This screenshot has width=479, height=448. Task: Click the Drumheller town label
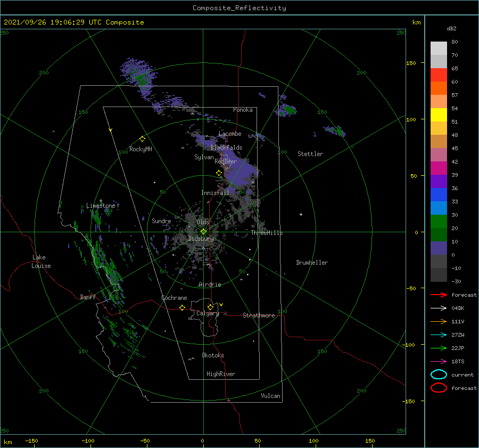312,263
